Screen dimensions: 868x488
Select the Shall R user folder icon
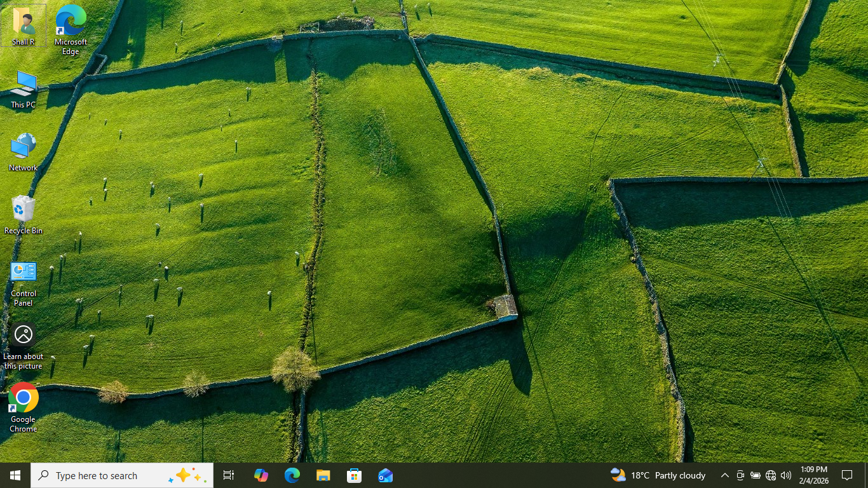pyautogui.click(x=24, y=22)
